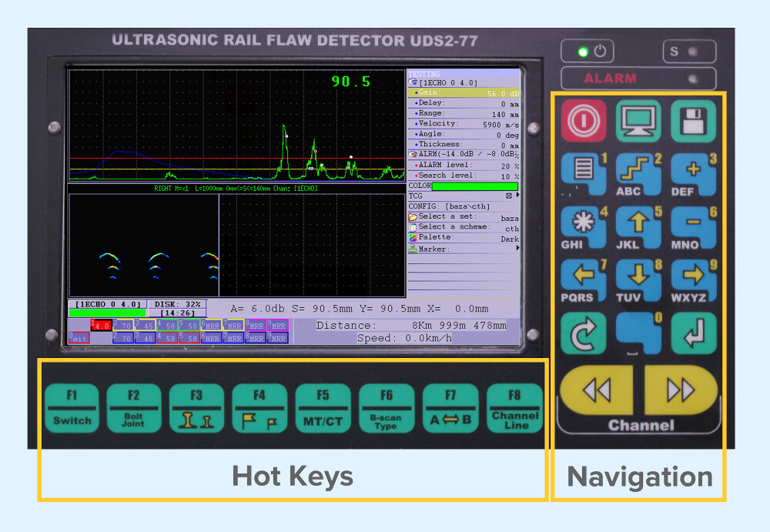Image resolution: width=770 pixels, height=532 pixels.
Task: Click the CONFIG: [baza\cth] row
Action: [x=464, y=206]
